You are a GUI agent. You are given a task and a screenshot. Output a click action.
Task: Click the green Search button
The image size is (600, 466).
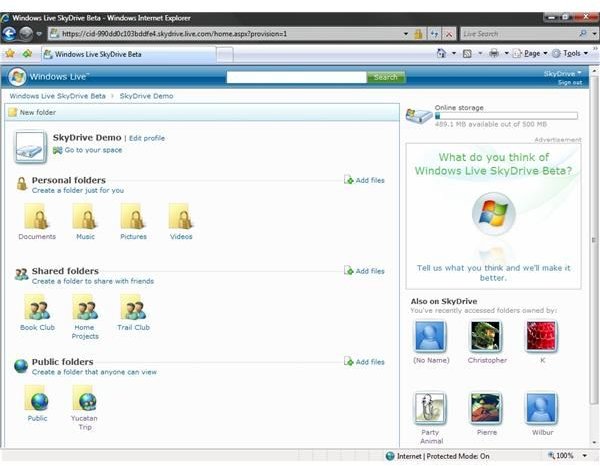coord(386,77)
